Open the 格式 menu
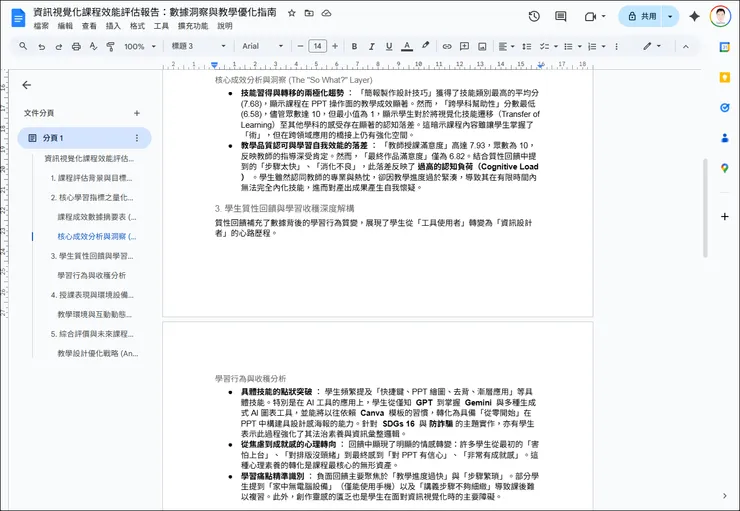Viewport: 740px width, 511px height. click(137, 26)
